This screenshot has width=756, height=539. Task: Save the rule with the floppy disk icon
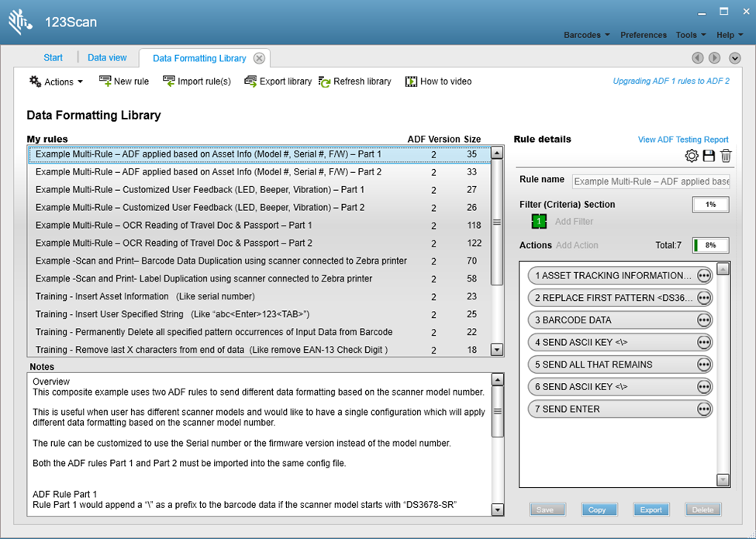click(x=709, y=155)
